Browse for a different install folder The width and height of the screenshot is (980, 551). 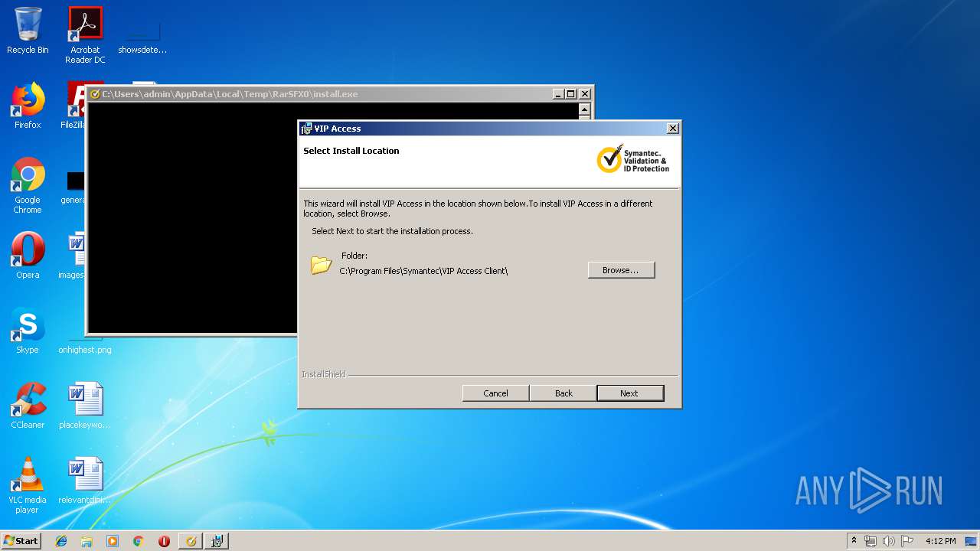pos(621,270)
